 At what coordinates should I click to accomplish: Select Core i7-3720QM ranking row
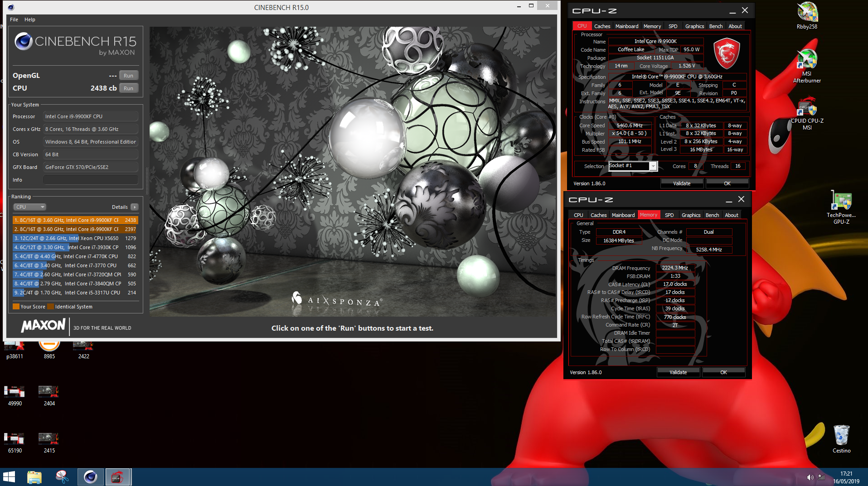[75, 274]
